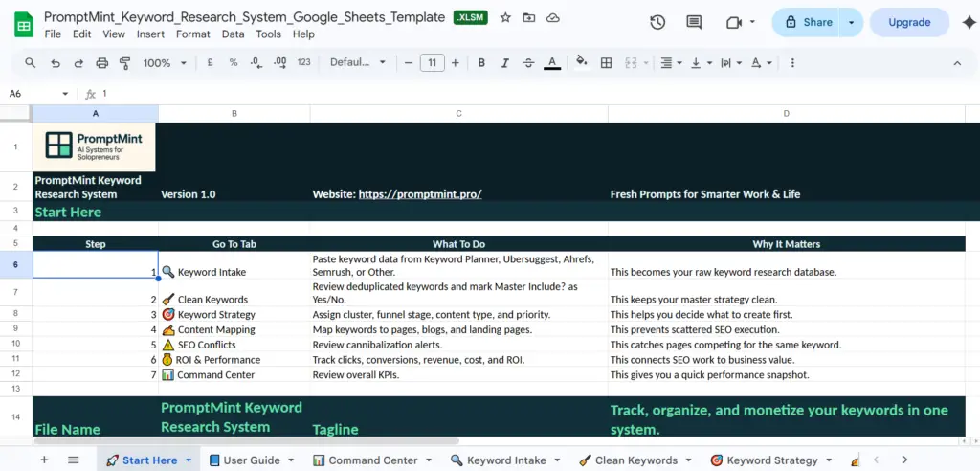Image resolution: width=980 pixels, height=471 pixels.
Task: Open the text wrapping dropdown
Action: [x=731, y=62]
